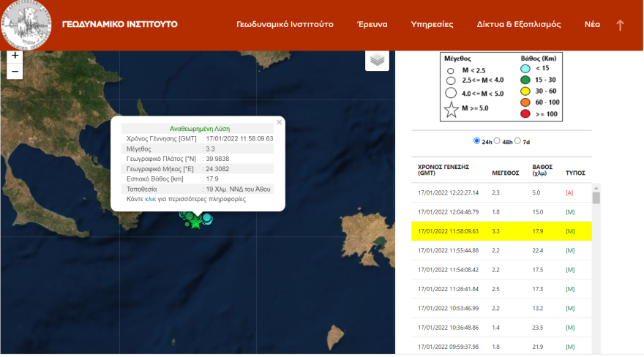The height and width of the screenshot is (357, 644).
Task: Open the map layers control
Action: tap(377, 60)
